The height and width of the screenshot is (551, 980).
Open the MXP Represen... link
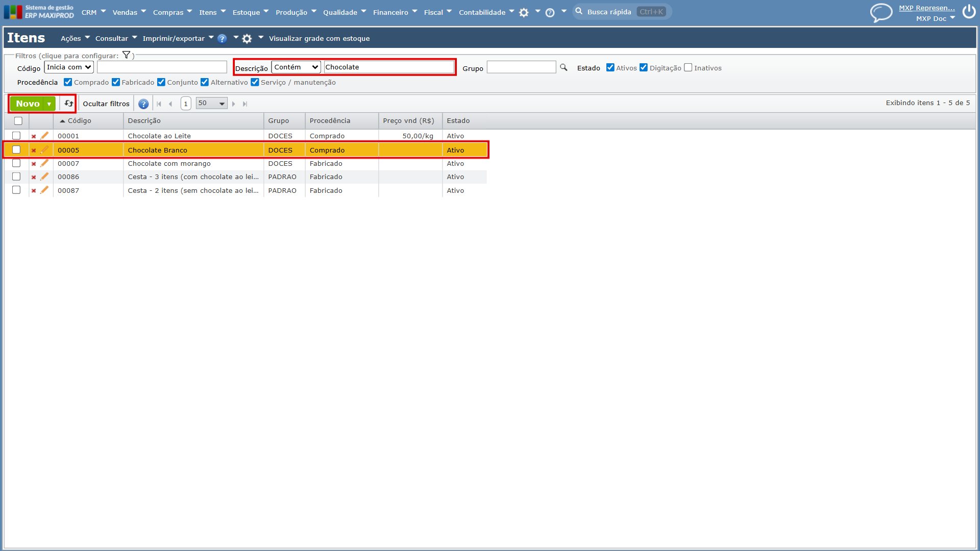[x=927, y=8]
